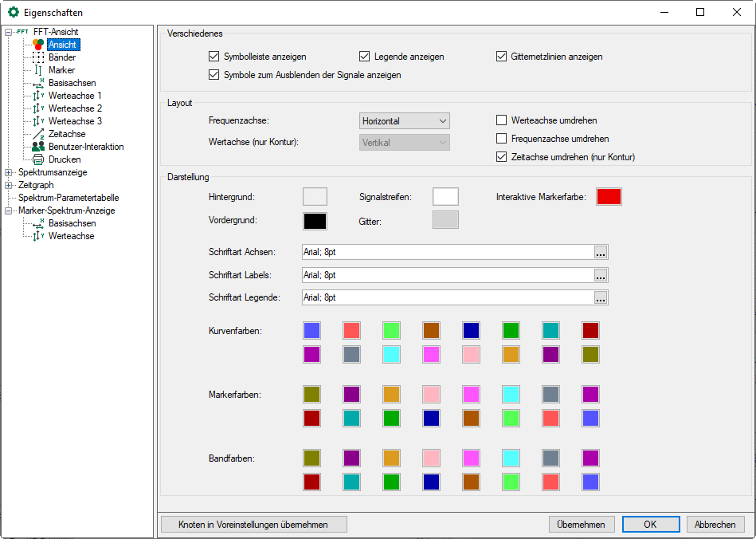Image resolution: width=756 pixels, height=539 pixels.
Task: Click the Übernehmen button
Action: [582, 524]
